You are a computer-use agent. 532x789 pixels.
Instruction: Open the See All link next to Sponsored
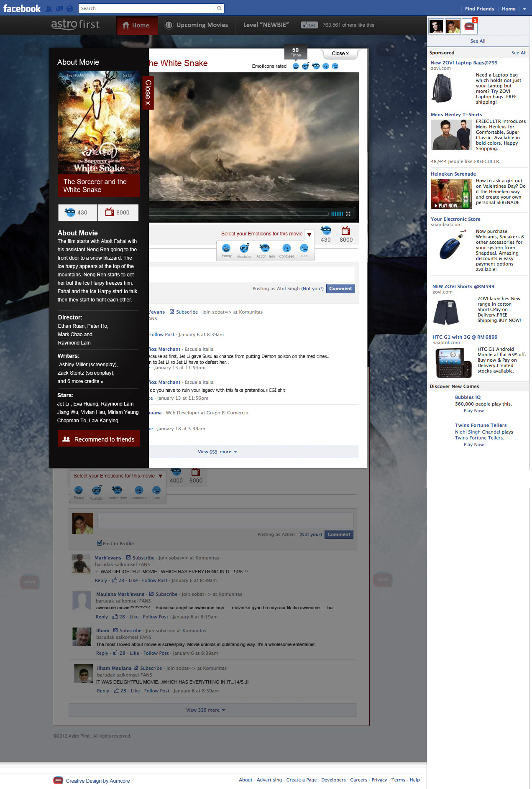(x=519, y=53)
